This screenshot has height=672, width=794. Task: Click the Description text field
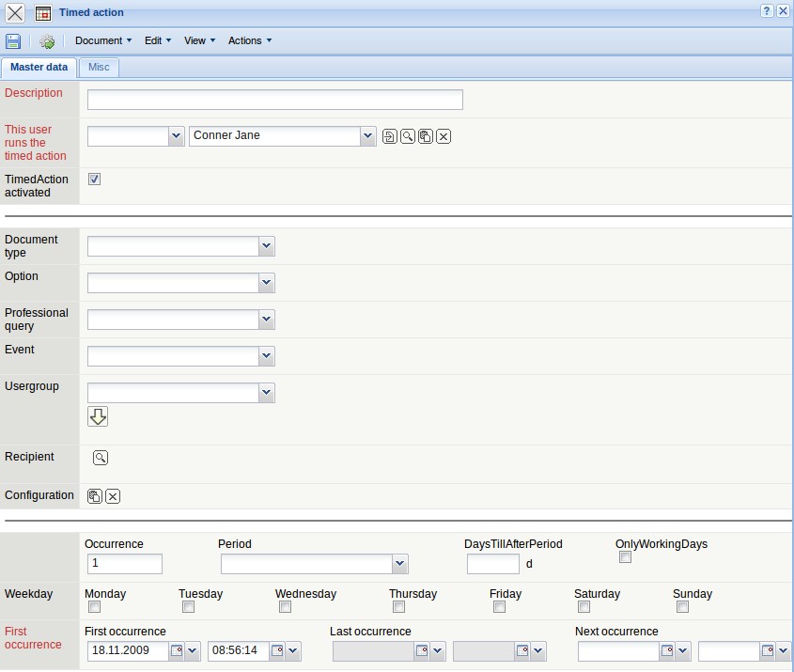(x=274, y=100)
